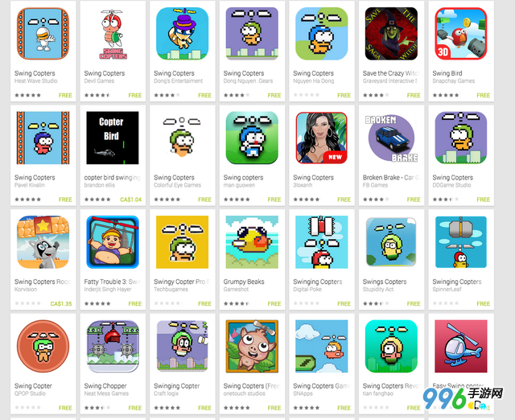The image size is (515, 420).
Task: Open the red helicopter Easy Swing icon
Action: (x=461, y=346)
